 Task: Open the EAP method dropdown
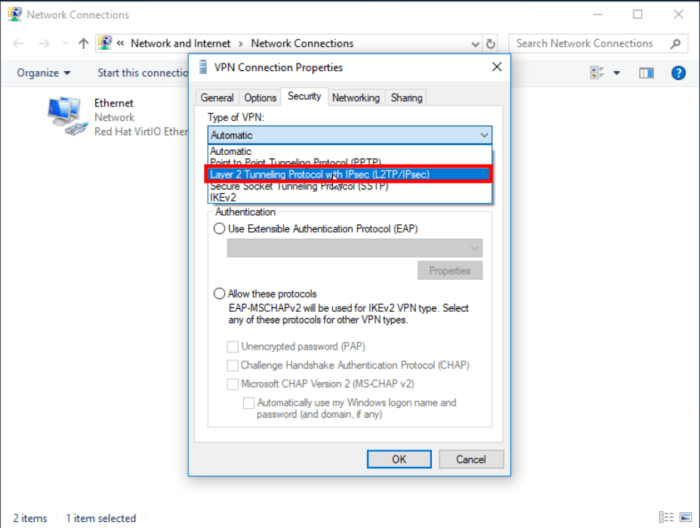pos(354,248)
